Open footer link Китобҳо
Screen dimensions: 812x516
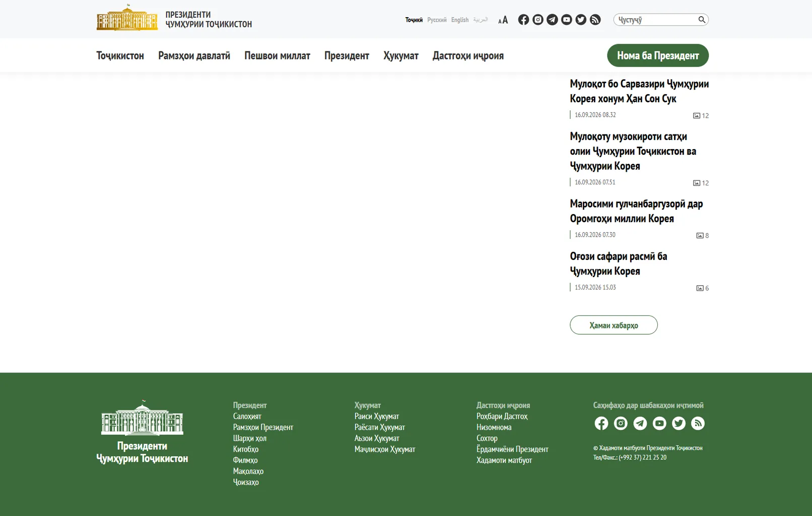(x=245, y=449)
